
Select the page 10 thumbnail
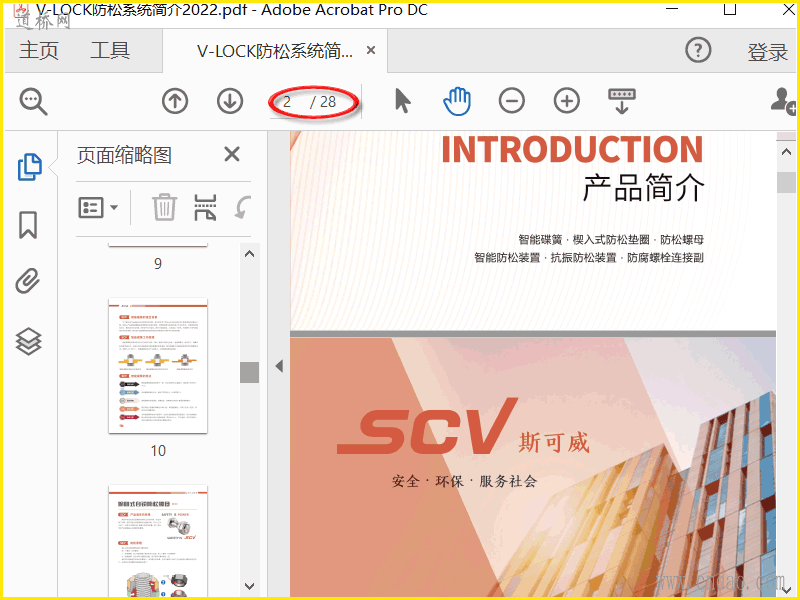pos(158,366)
